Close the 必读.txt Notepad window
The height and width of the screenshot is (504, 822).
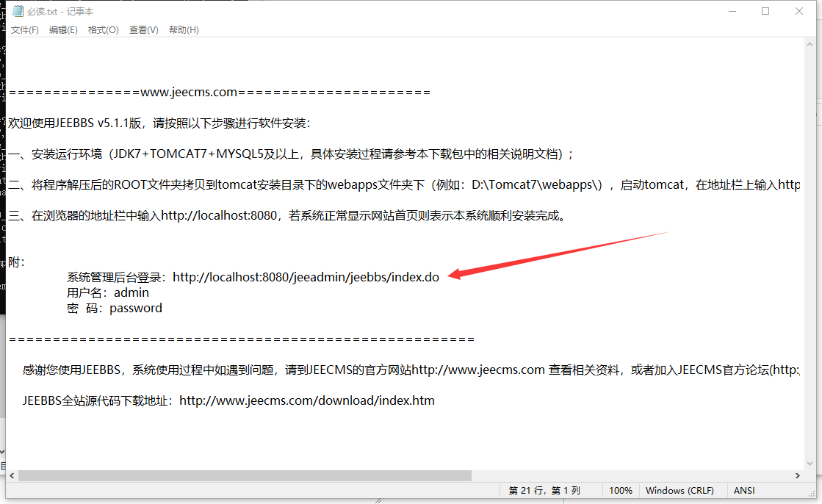click(x=799, y=11)
